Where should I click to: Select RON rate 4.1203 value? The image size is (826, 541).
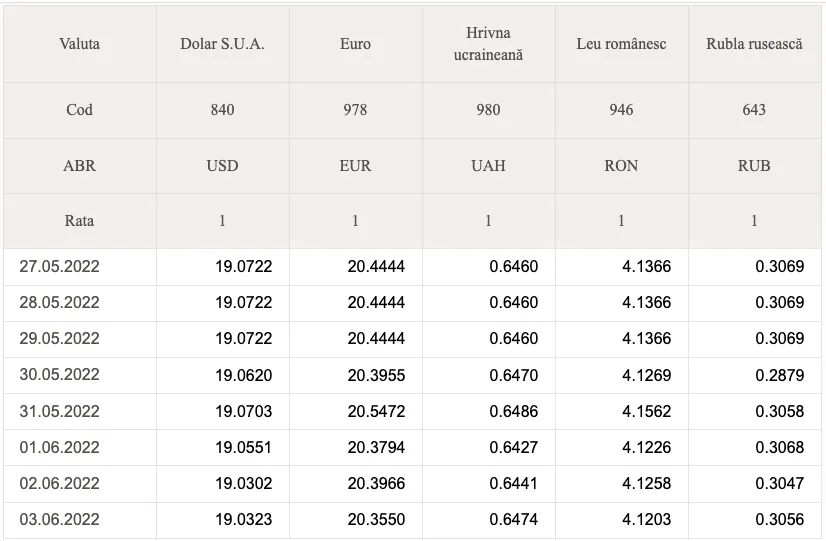646,520
